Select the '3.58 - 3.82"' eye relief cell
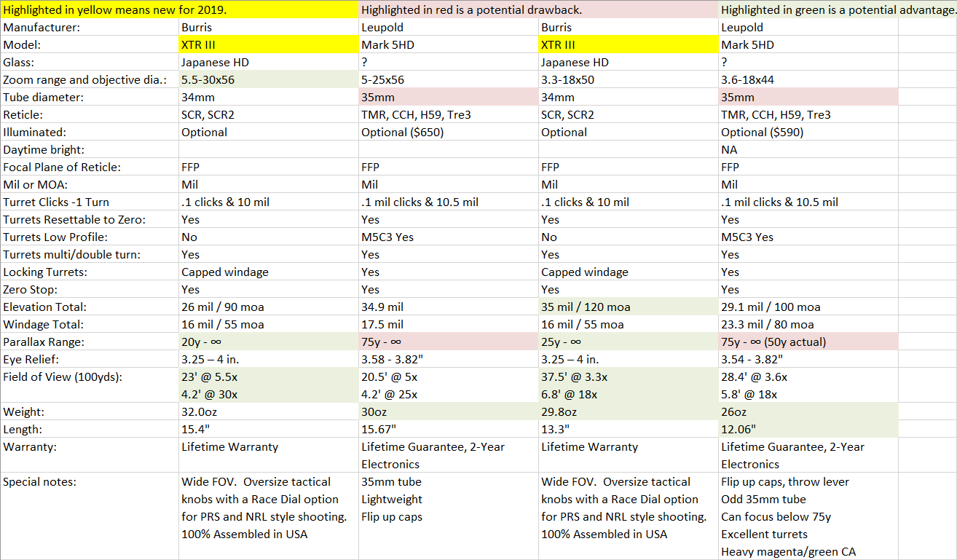Image resolution: width=957 pixels, height=560 pixels. pos(449,359)
